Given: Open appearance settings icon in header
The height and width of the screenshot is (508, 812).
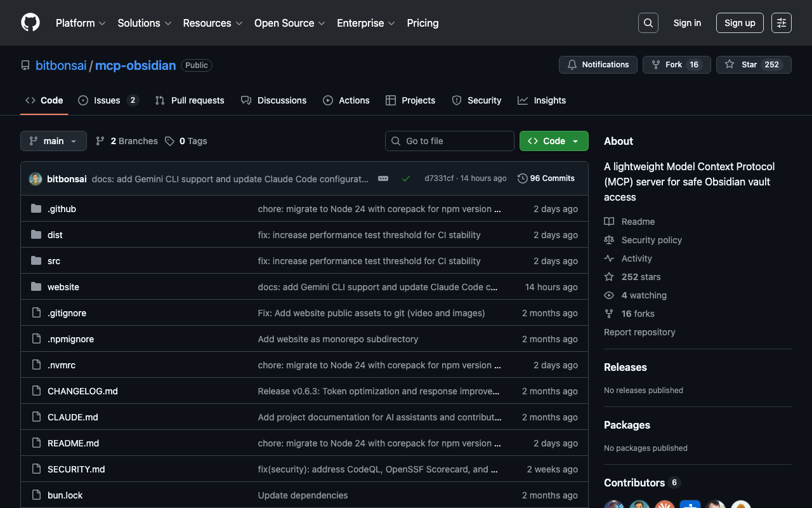Looking at the screenshot, I should (x=781, y=23).
